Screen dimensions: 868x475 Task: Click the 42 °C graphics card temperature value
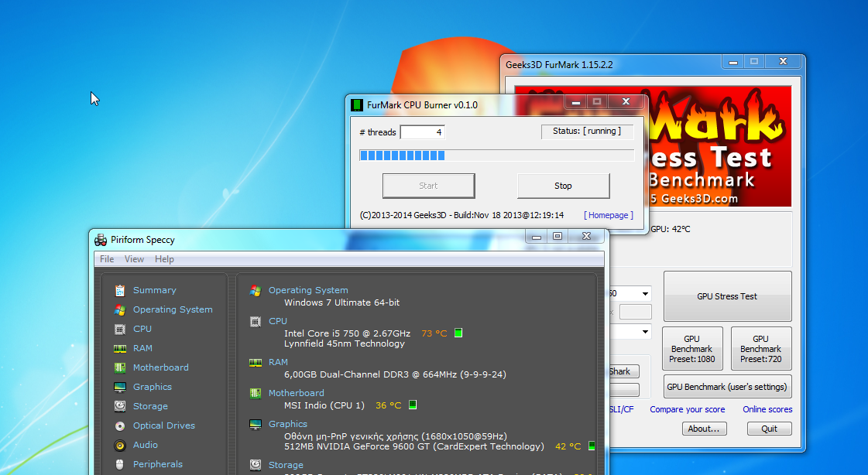click(x=568, y=446)
